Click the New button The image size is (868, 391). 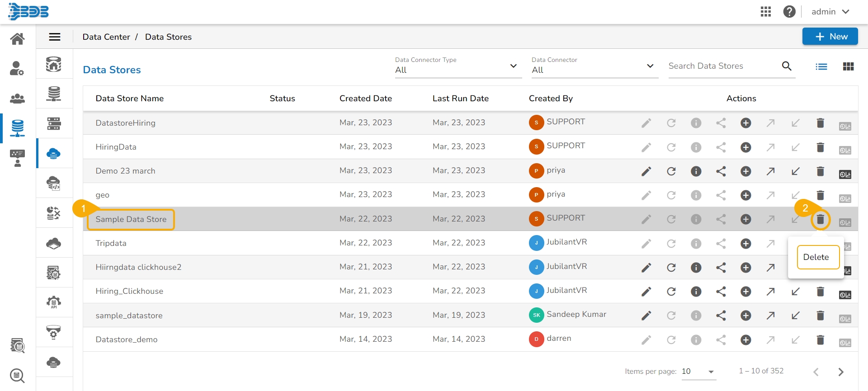point(830,37)
